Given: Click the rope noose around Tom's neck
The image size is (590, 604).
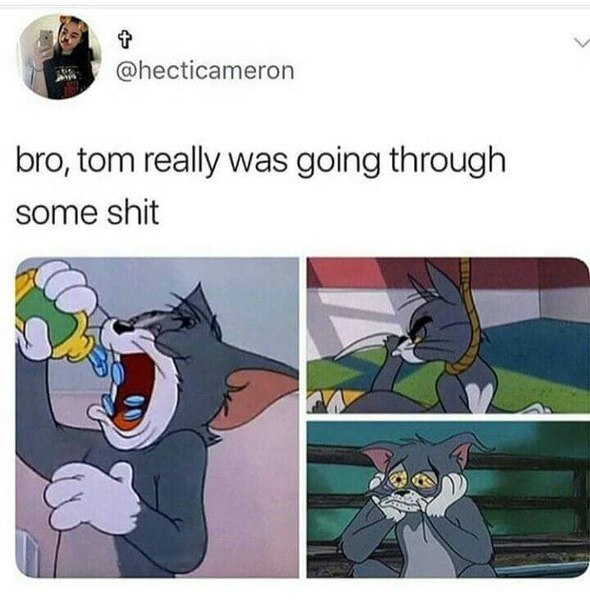Looking at the screenshot, I should coord(467,319).
